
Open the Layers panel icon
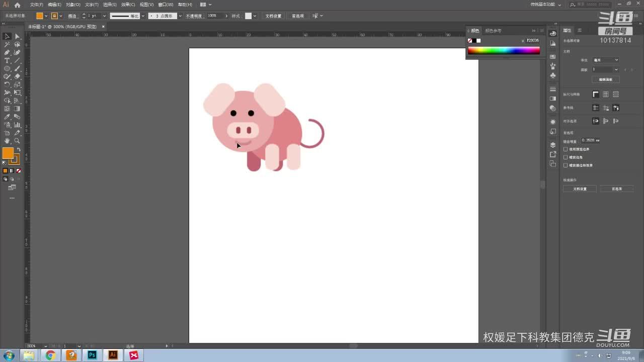[x=553, y=145]
